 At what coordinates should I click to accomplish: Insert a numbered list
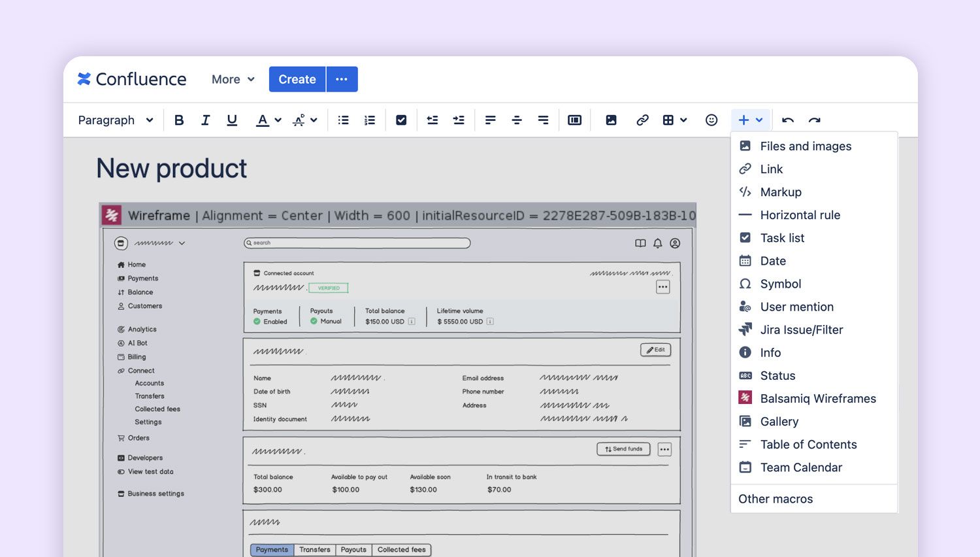click(x=370, y=120)
